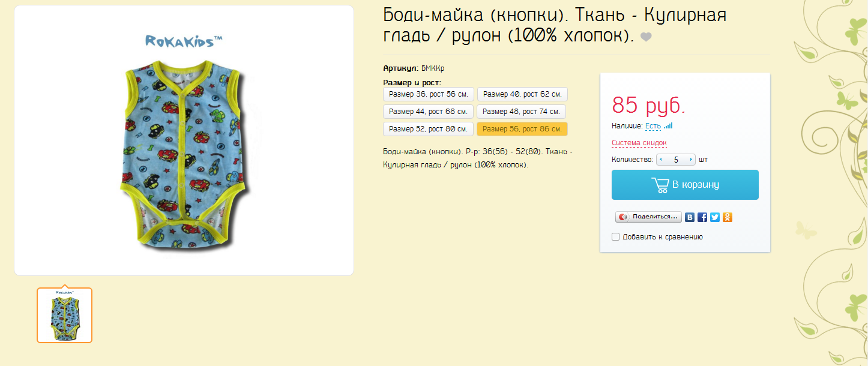
Task: Click the heart favorite icon beside title
Action: (x=646, y=37)
